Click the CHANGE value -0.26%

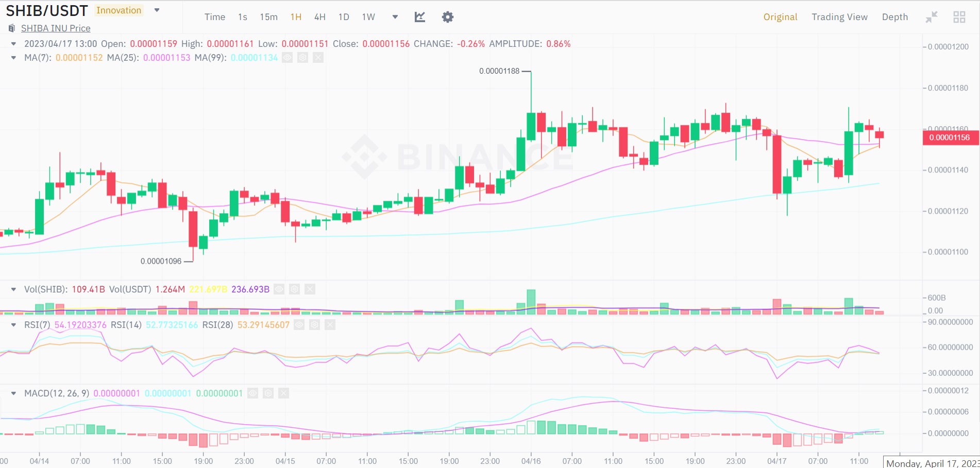(x=471, y=44)
